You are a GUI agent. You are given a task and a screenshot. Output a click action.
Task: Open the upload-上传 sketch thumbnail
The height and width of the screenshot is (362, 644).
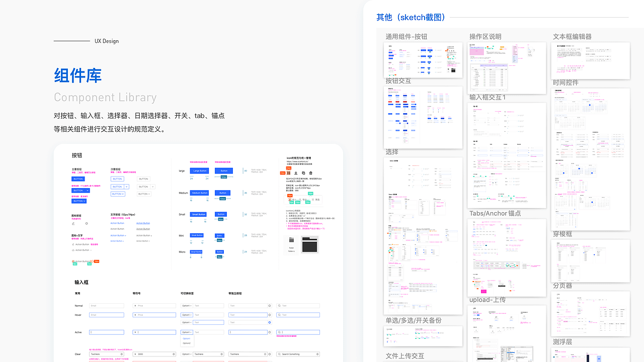pos(507,334)
